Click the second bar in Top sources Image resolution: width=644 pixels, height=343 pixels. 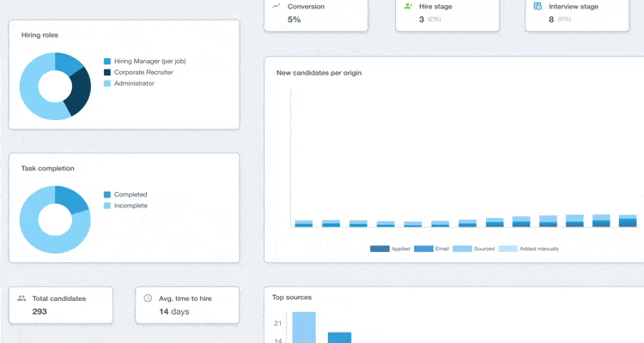click(340, 337)
